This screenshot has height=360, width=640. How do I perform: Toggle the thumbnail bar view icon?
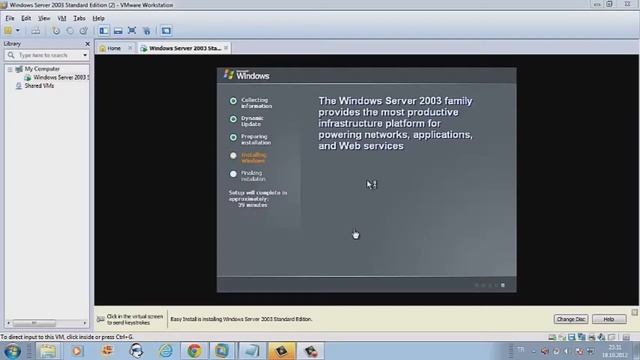(118, 31)
